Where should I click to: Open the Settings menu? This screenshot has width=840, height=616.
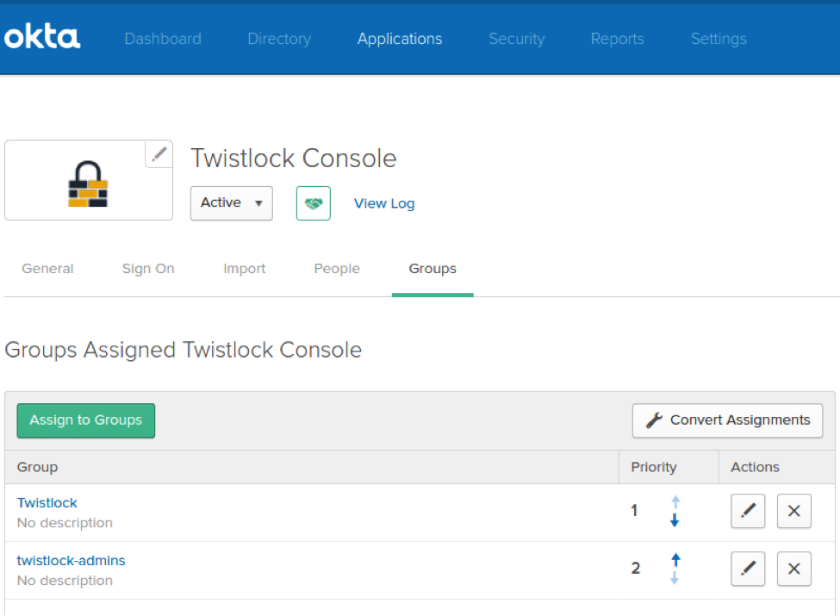point(719,39)
